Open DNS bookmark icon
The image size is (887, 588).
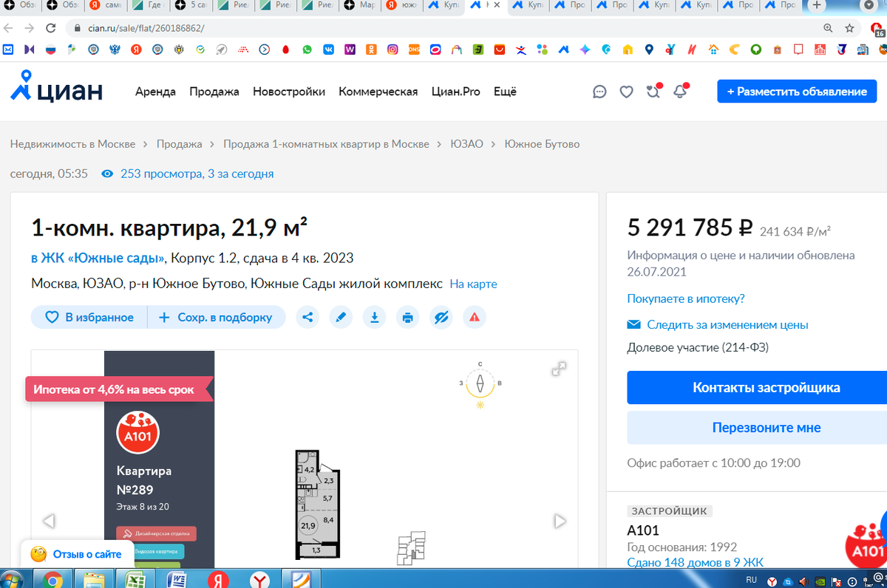coord(414,49)
